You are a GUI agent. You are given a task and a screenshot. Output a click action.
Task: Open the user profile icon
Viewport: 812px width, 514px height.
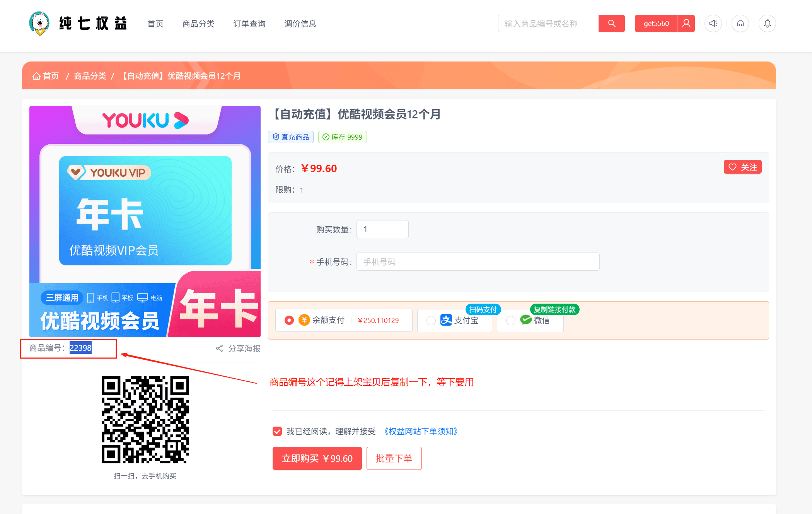686,24
